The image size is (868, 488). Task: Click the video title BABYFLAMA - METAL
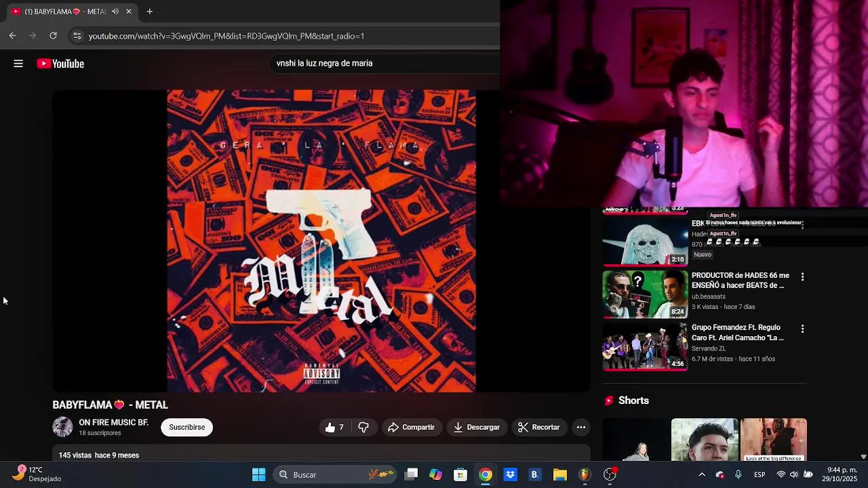[x=111, y=405]
